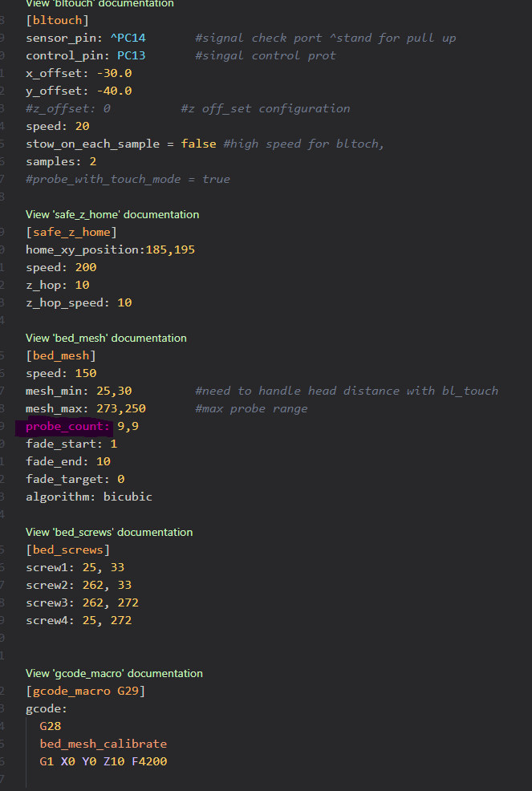Click the [bed_mesh] section header

[61, 355]
